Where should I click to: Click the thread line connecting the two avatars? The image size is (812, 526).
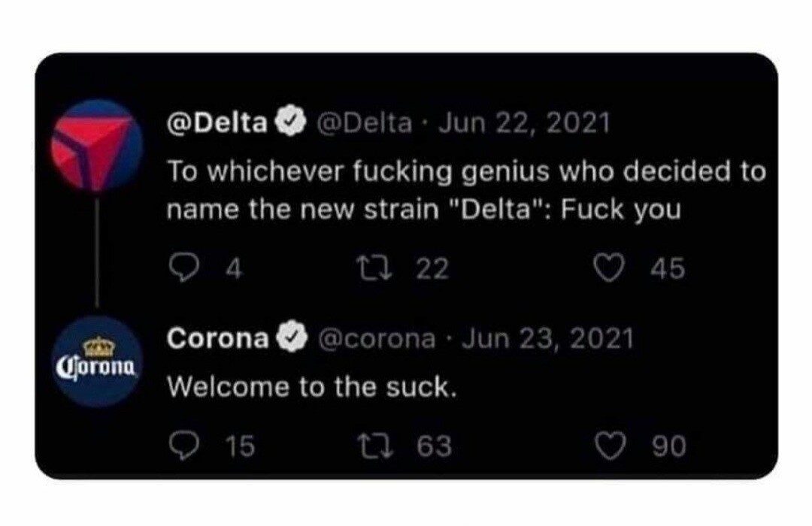(96, 252)
